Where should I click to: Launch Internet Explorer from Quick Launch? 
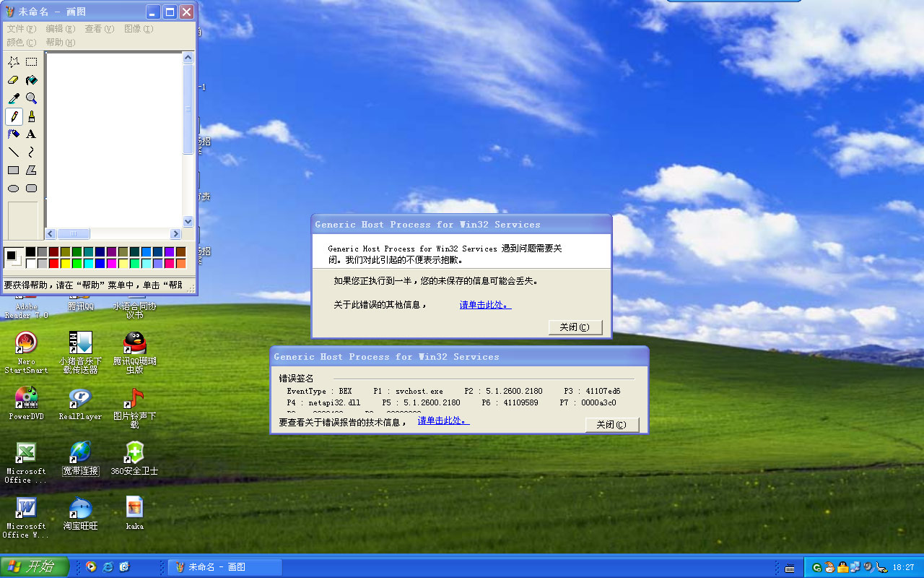[108, 567]
